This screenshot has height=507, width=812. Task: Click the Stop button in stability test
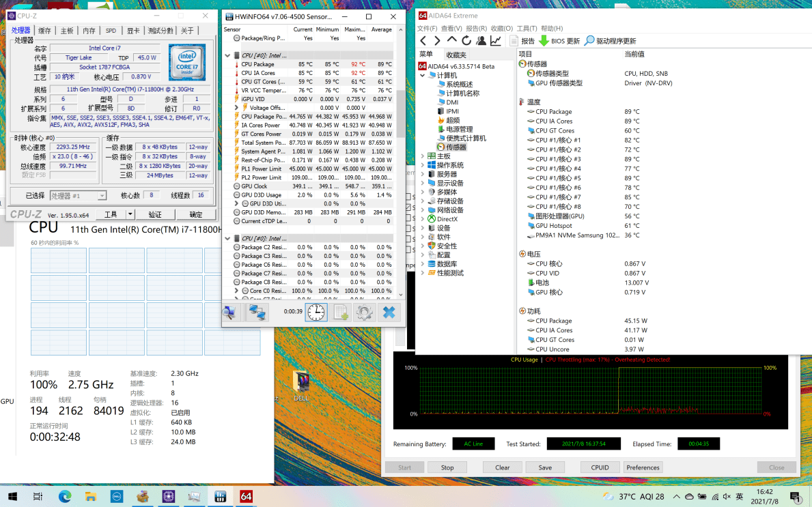coord(447,467)
